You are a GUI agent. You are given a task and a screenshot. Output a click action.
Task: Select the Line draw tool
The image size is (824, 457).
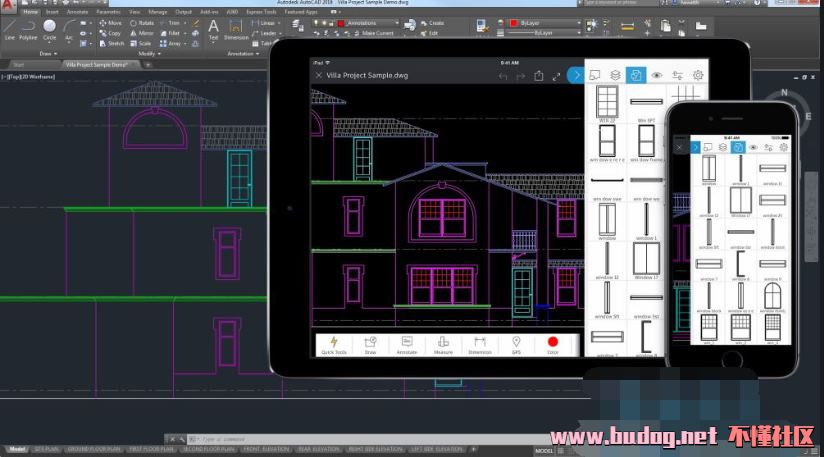click(x=9, y=29)
